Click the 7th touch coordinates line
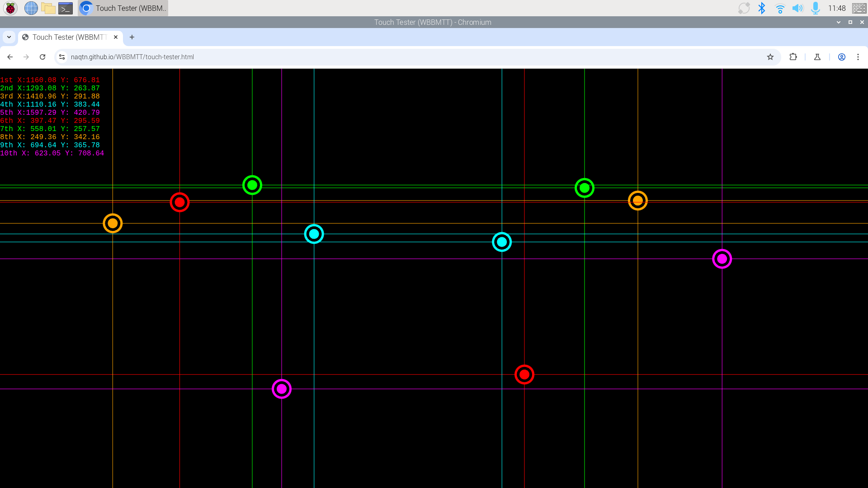This screenshot has width=868, height=488. tap(50, 129)
